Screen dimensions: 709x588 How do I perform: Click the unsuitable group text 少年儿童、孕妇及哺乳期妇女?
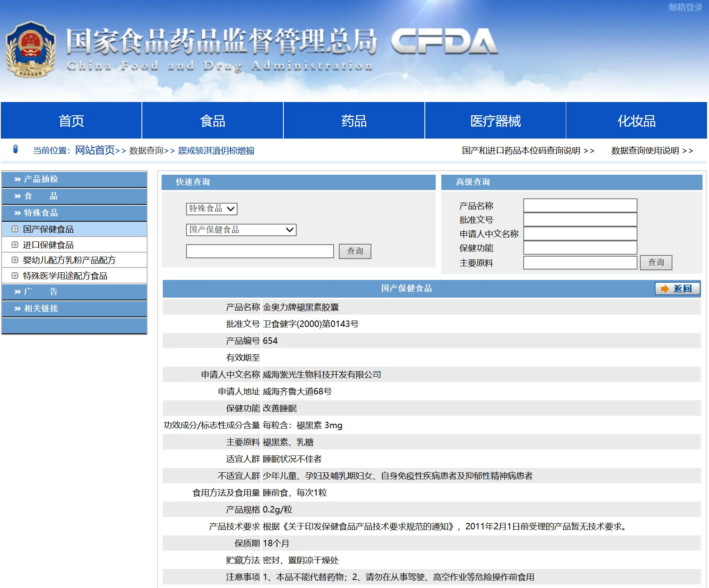(318, 476)
